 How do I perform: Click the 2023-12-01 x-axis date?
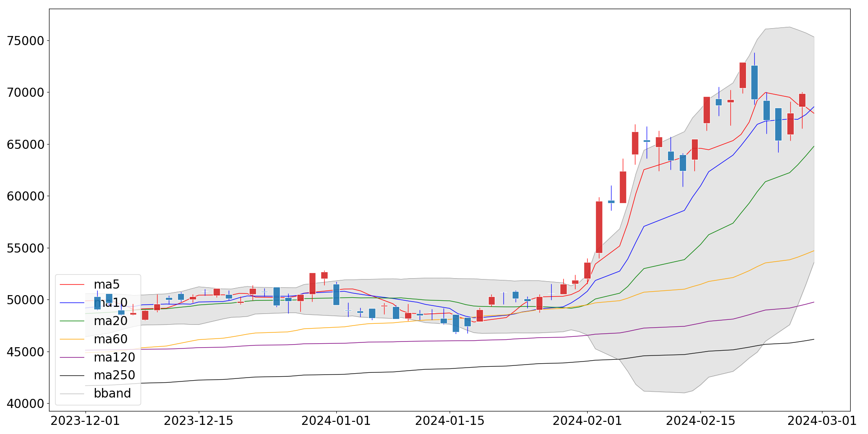[x=85, y=421]
